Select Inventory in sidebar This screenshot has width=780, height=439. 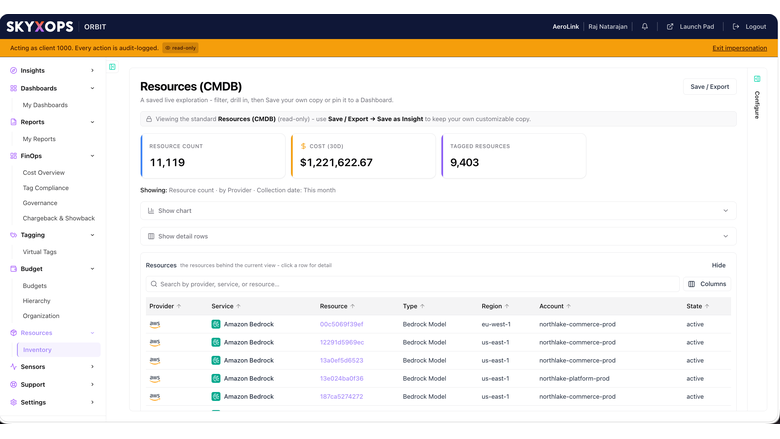59,350
